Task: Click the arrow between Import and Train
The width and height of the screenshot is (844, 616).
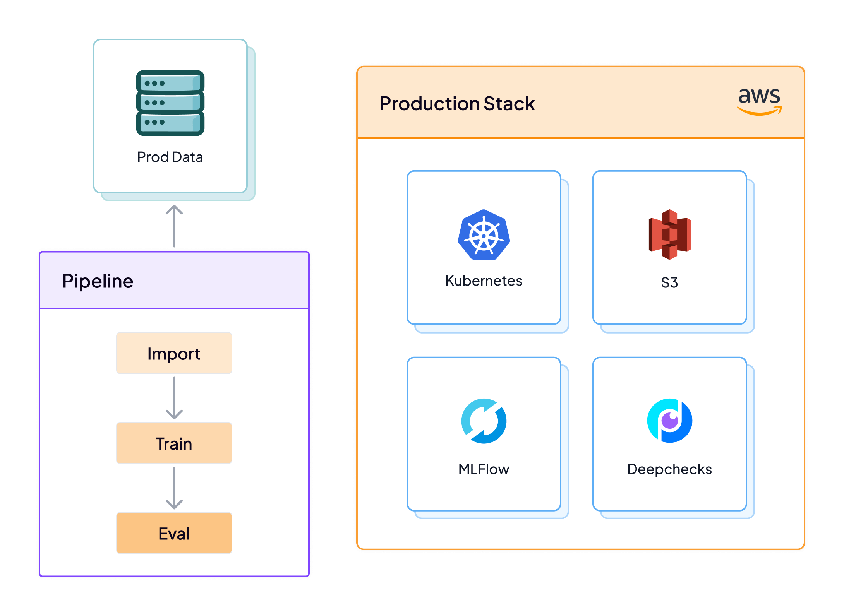Action: point(174,399)
